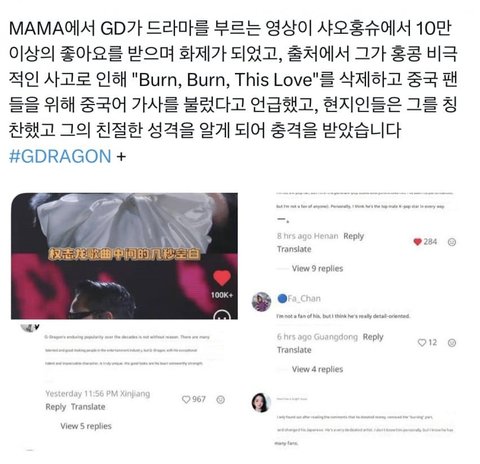Screen dimensions: 480x464
Task: Expand View 9 replies
Action: (317, 268)
